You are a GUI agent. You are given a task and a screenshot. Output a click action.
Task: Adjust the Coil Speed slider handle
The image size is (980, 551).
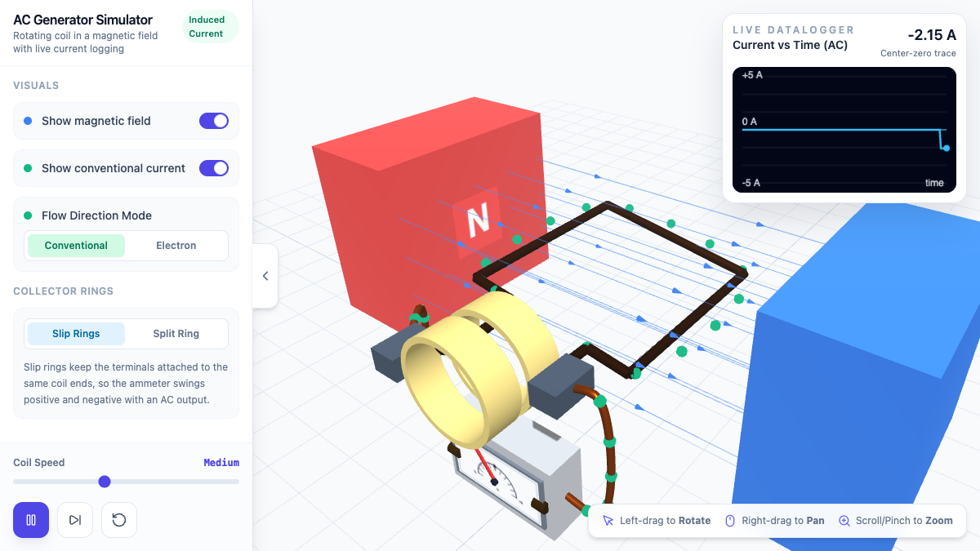coord(105,482)
